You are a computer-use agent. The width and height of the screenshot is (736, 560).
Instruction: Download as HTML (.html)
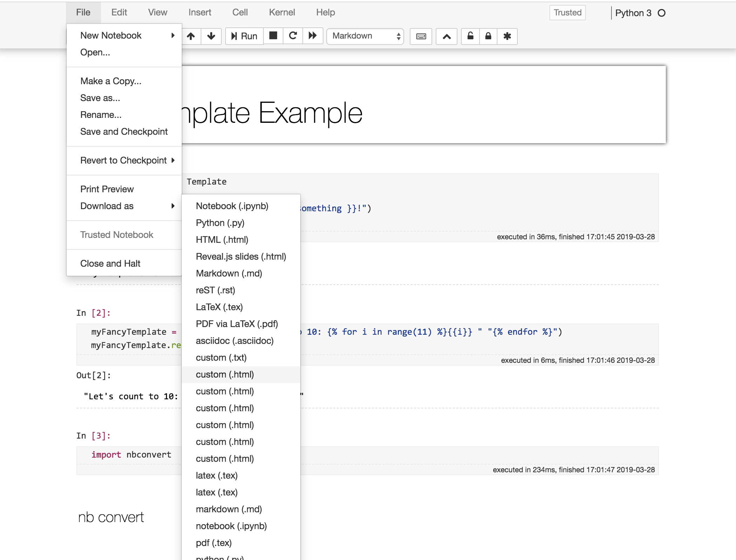pos(241,240)
